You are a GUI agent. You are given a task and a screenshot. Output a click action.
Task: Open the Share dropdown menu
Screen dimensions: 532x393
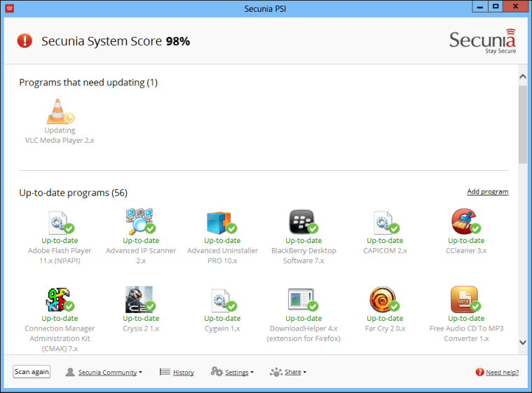[295, 372]
